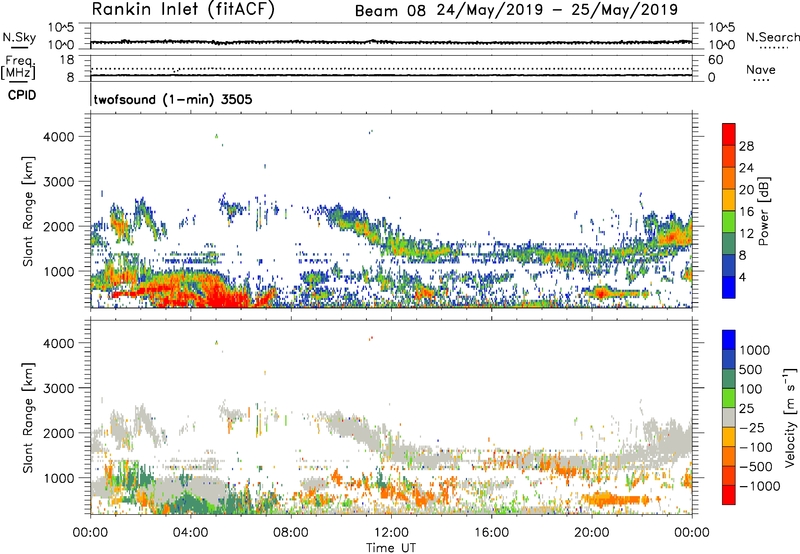Click the "20:00" time tick label
This screenshot has width=800, height=554.
591,533
